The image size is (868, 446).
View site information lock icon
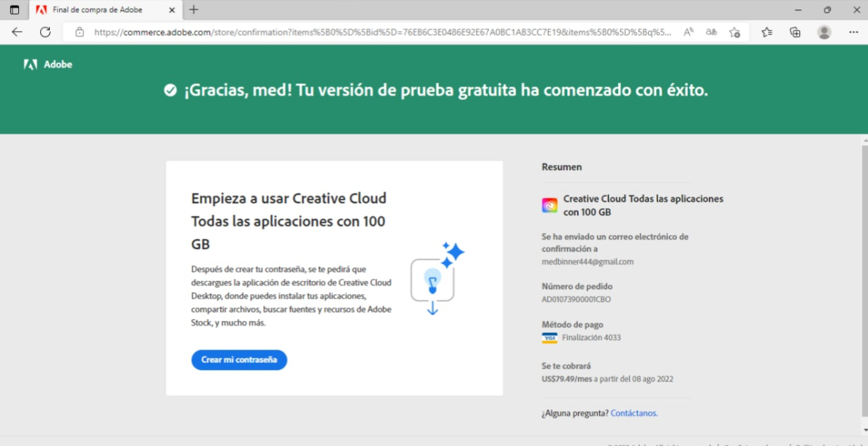[x=80, y=32]
